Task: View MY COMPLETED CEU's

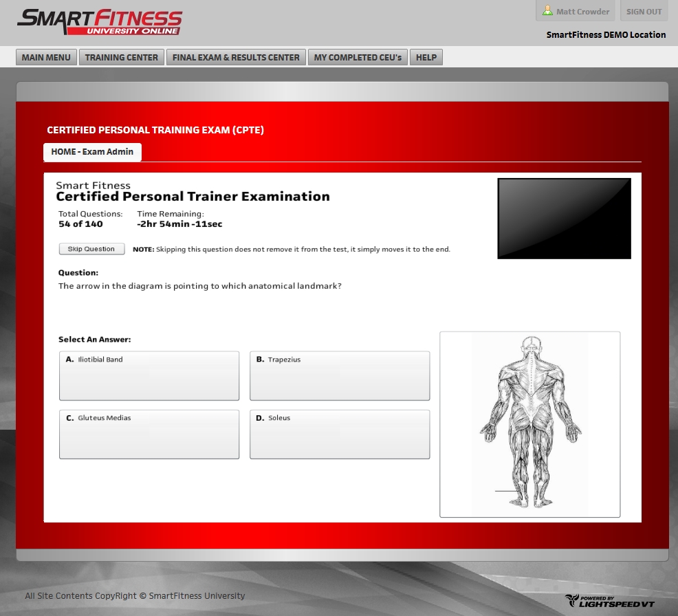Action: (x=358, y=58)
